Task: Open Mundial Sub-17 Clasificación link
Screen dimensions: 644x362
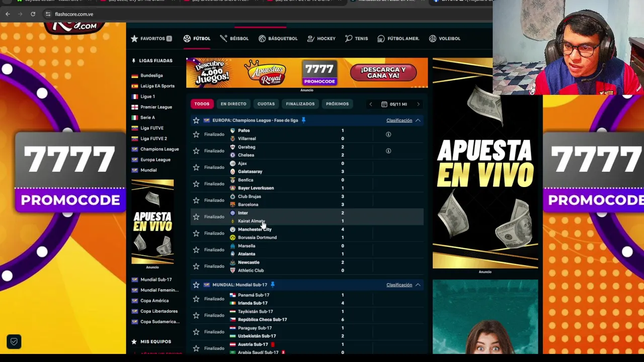Action: pos(399,285)
